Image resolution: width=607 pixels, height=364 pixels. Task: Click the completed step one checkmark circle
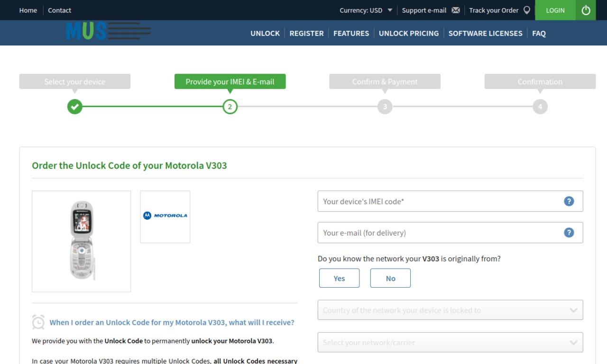(x=75, y=107)
